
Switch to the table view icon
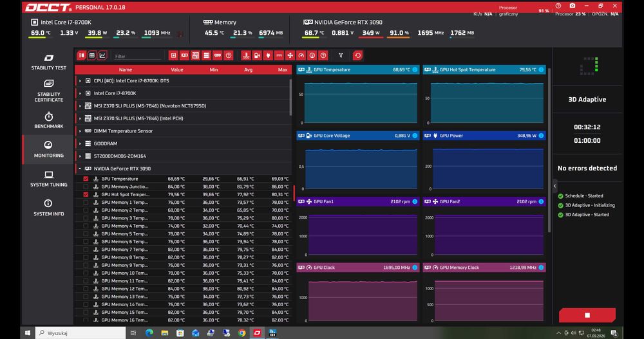[92, 55]
